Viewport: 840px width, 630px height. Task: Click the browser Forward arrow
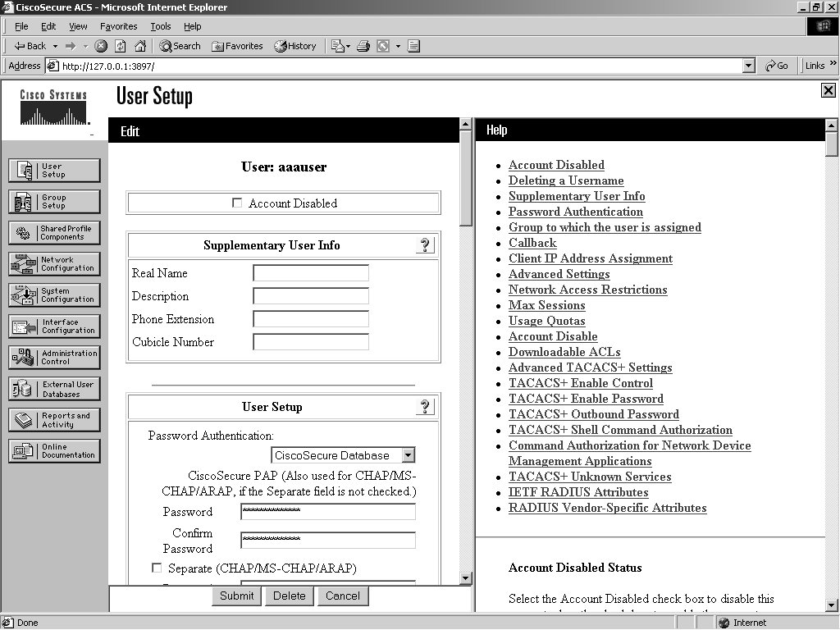pyautogui.click(x=71, y=46)
